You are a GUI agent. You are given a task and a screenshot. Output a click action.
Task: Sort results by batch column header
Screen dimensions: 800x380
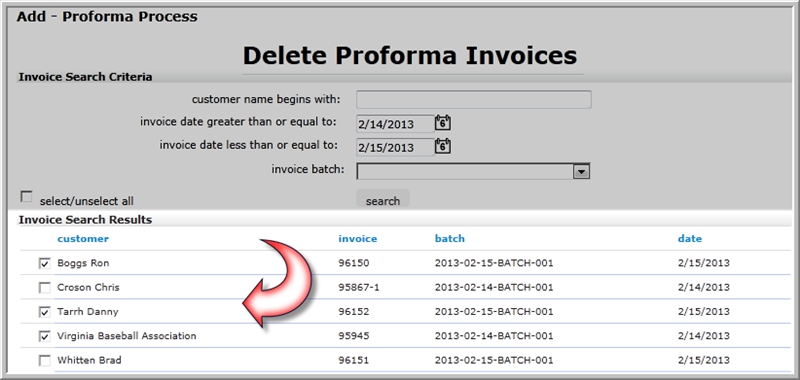click(449, 238)
